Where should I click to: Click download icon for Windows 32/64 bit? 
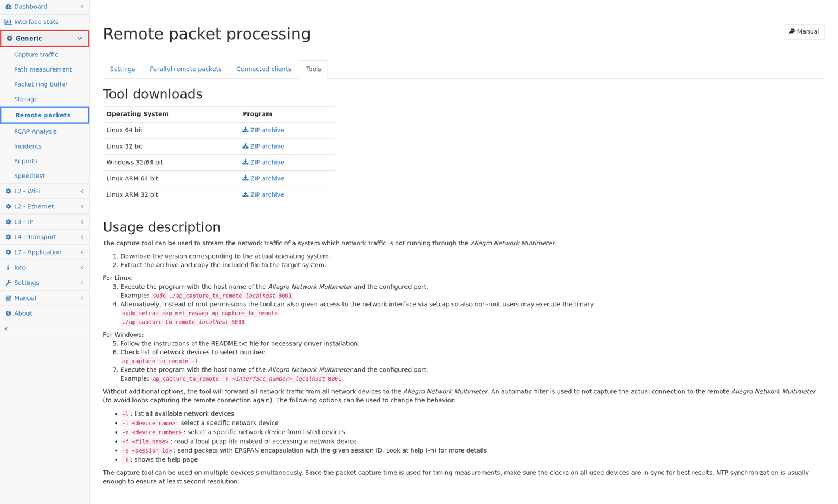pos(245,162)
